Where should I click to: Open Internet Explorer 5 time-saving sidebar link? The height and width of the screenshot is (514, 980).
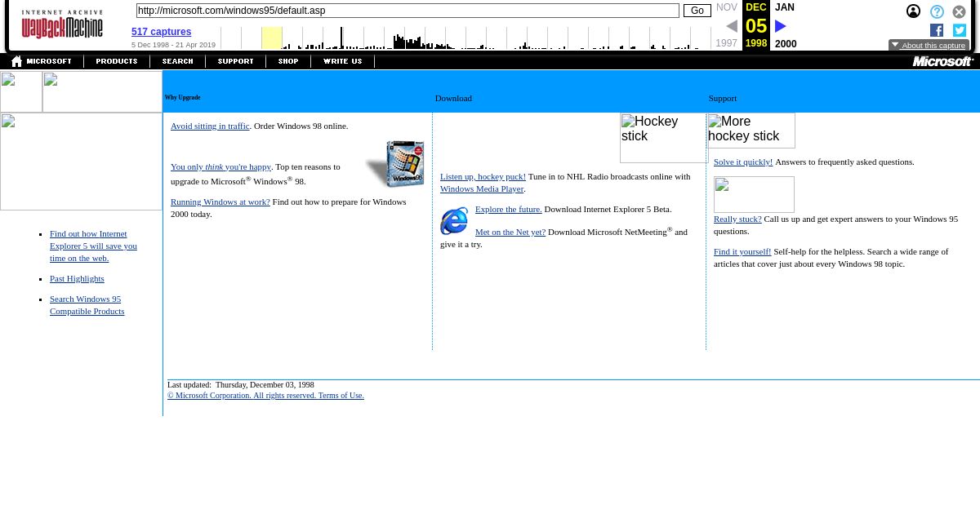click(93, 246)
